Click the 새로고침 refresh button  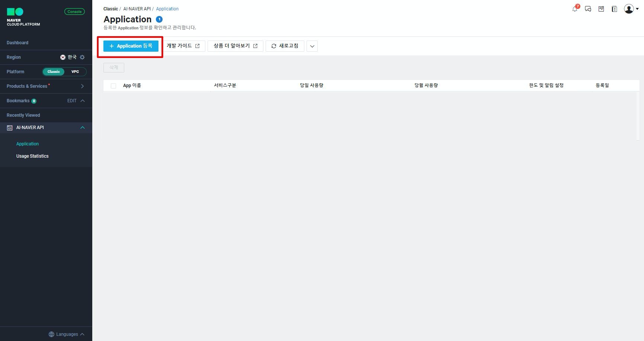tap(285, 46)
